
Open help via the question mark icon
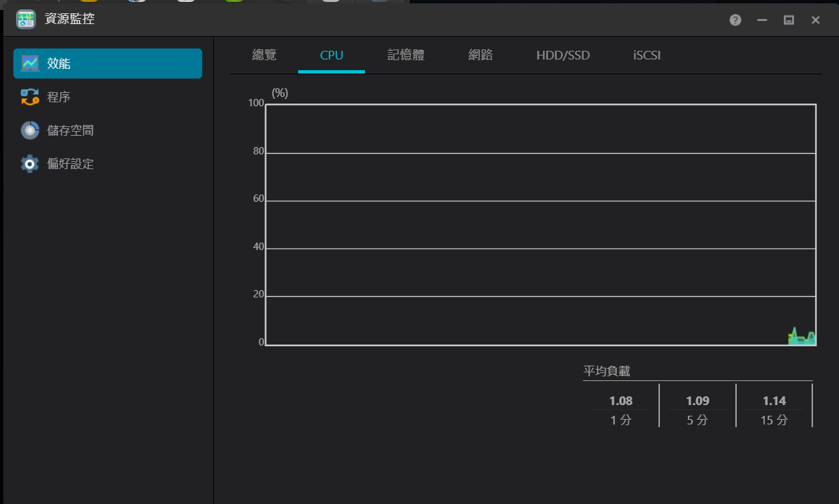[735, 20]
